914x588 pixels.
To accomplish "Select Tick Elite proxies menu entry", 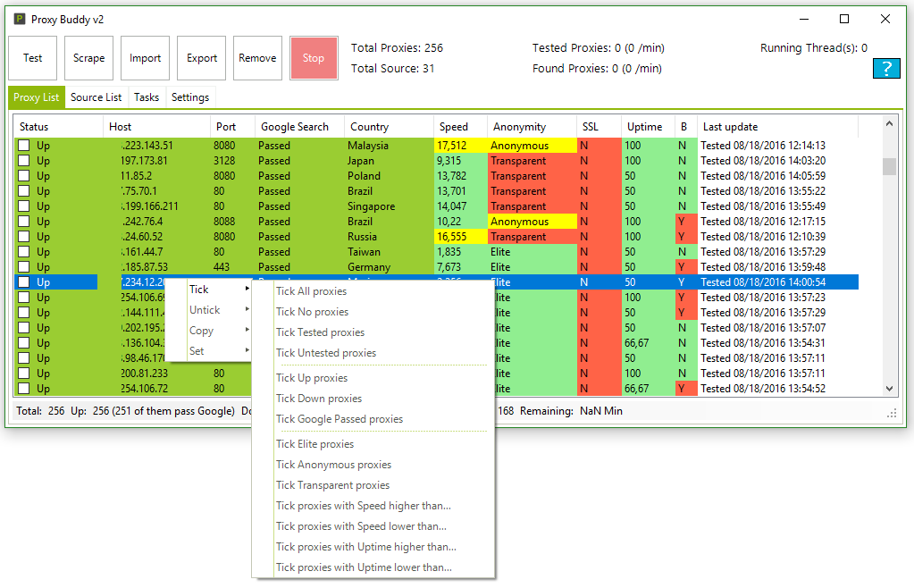I will point(314,444).
